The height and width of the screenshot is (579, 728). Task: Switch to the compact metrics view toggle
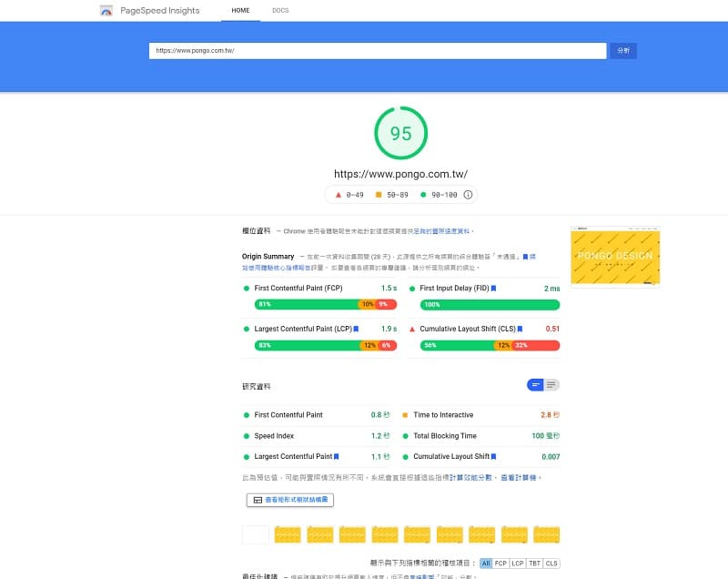(536, 385)
